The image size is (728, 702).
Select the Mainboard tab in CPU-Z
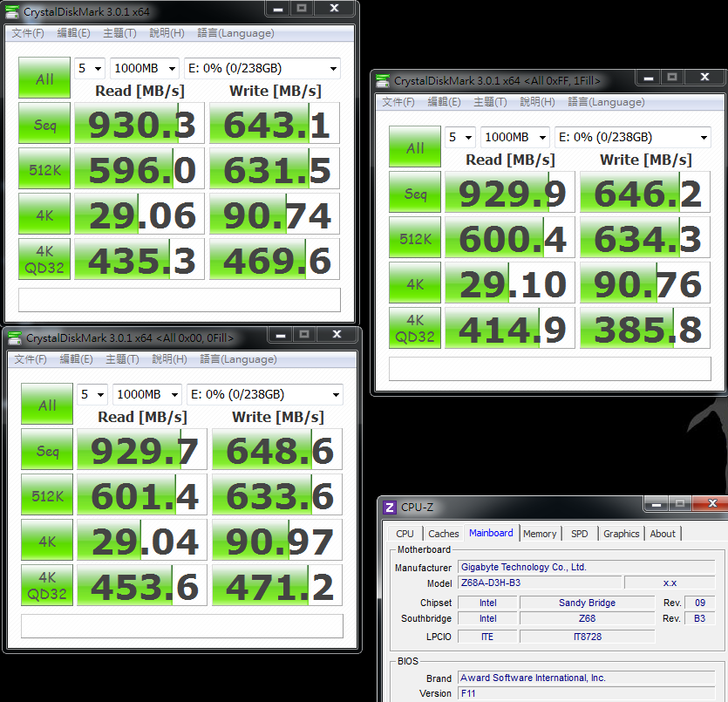[491, 533]
